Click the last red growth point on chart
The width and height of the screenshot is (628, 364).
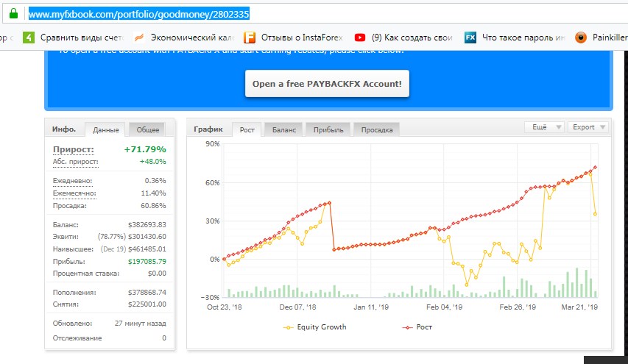coord(595,167)
